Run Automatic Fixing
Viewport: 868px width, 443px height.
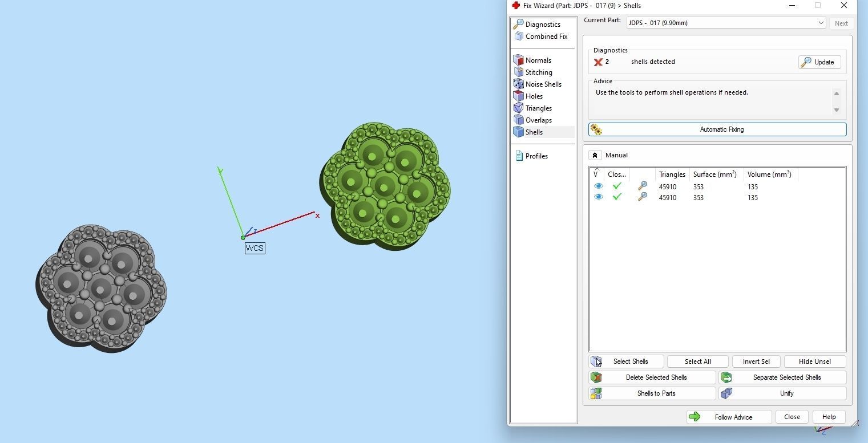[717, 129]
